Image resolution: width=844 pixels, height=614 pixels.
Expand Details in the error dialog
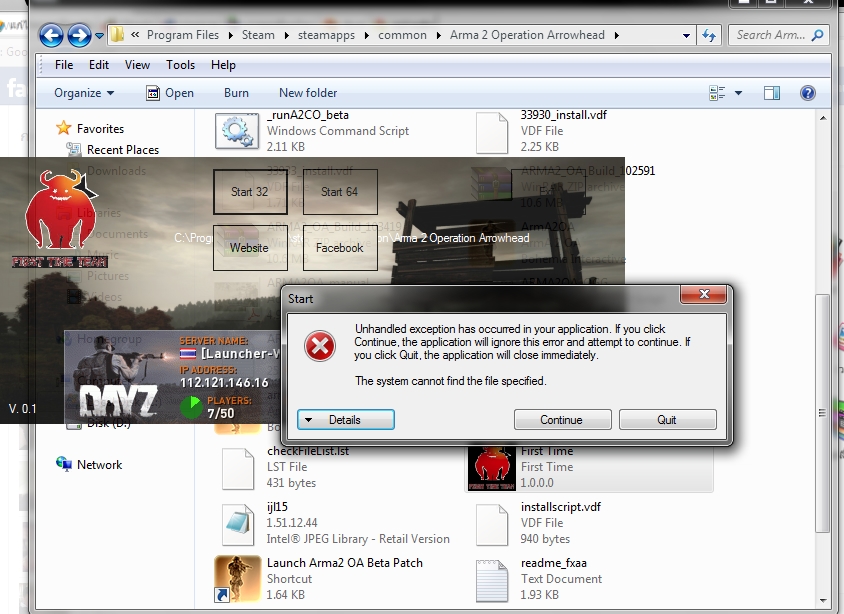tap(346, 420)
